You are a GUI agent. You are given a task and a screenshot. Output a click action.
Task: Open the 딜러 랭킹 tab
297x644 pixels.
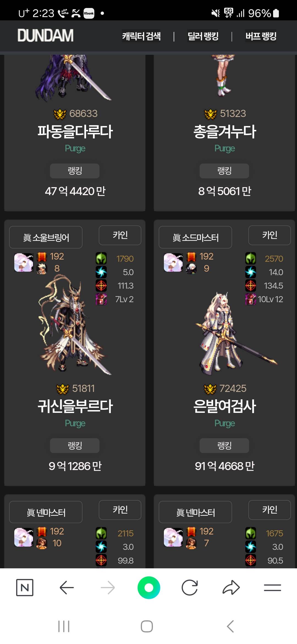point(203,36)
